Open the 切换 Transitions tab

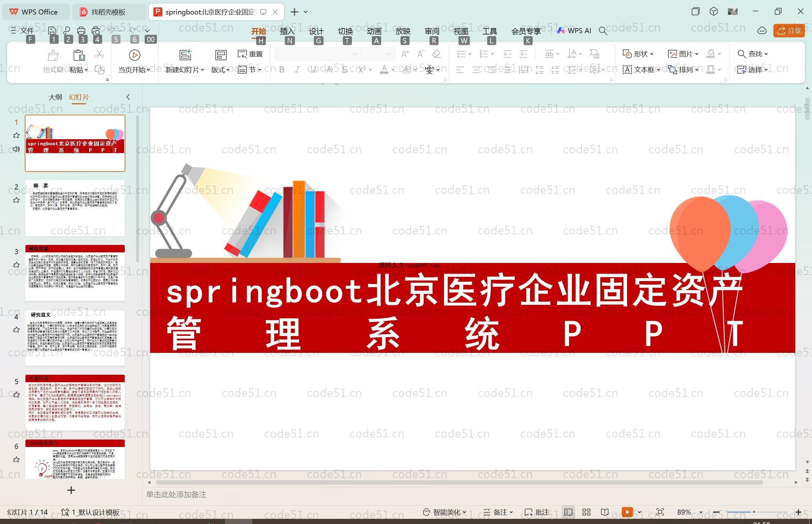(x=345, y=31)
